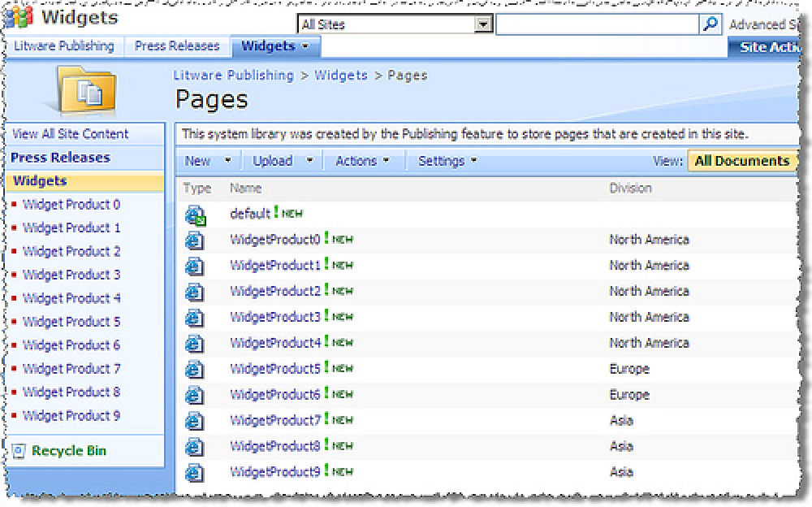Open Widget Product 1 in the sidebar

coord(71,228)
